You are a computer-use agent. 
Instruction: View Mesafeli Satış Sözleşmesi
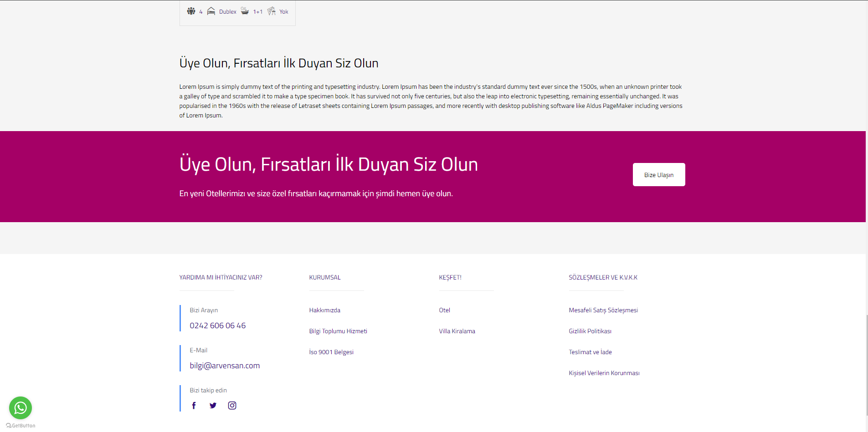coord(603,310)
